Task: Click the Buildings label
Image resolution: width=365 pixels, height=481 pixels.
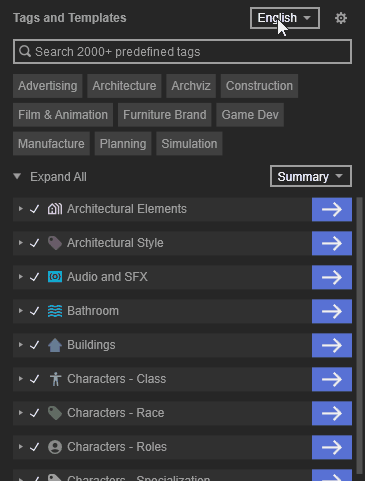Action: coord(91,345)
